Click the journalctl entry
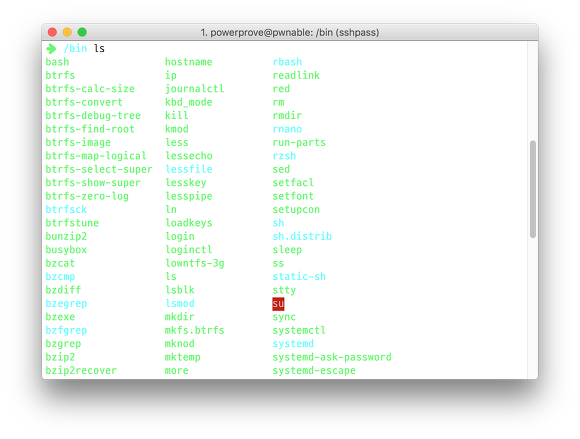 tap(195, 89)
